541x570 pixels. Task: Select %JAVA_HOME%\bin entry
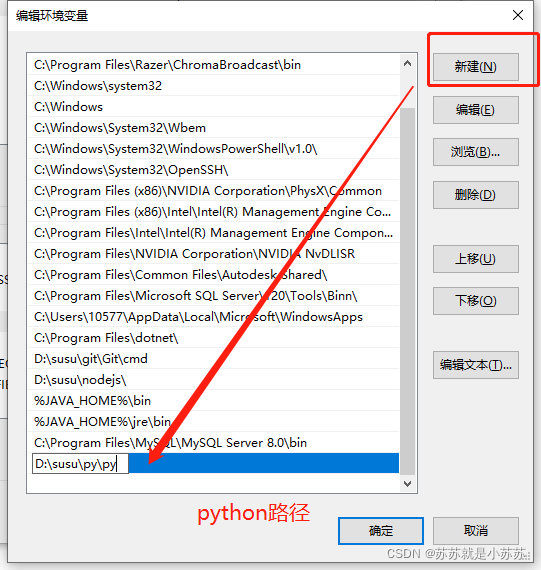[x=213, y=401]
